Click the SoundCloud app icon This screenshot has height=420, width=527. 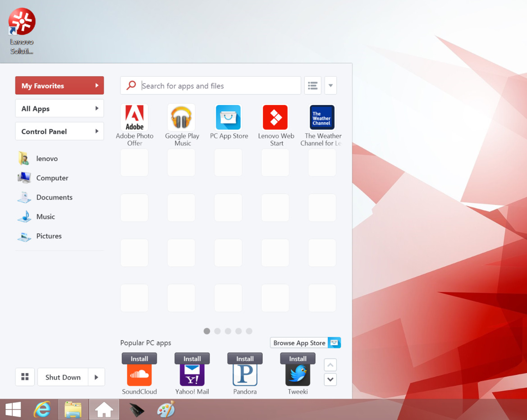tap(139, 375)
